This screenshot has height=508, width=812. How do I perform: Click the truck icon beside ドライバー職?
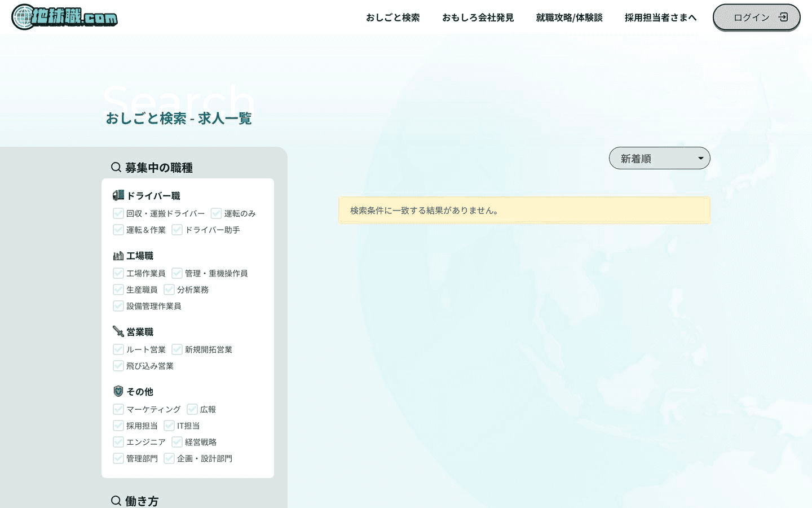tap(118, 195)
